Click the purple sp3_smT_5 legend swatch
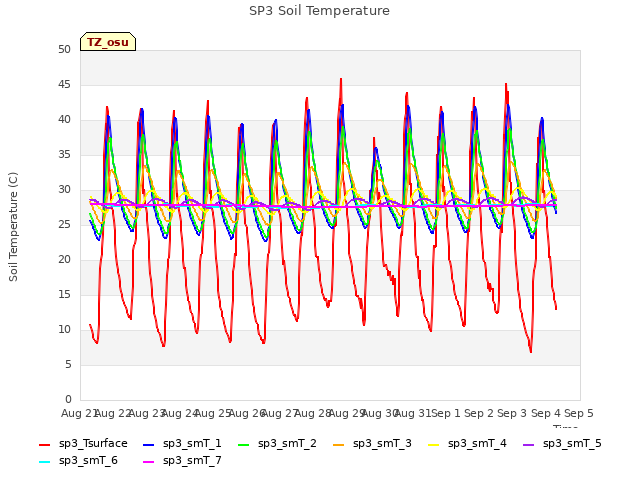This screenshot has height=480, width=640. click(x=529, y=444)
